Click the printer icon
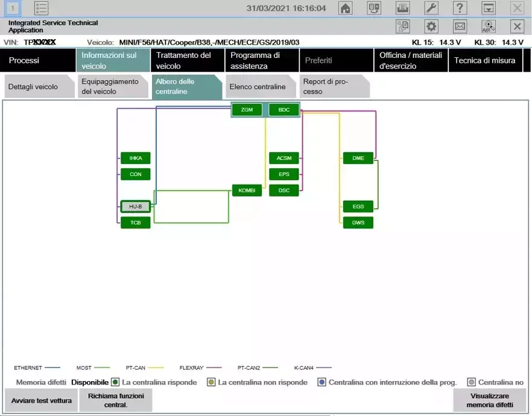Screen dimensions: 532x416 (x=403, y=8)
